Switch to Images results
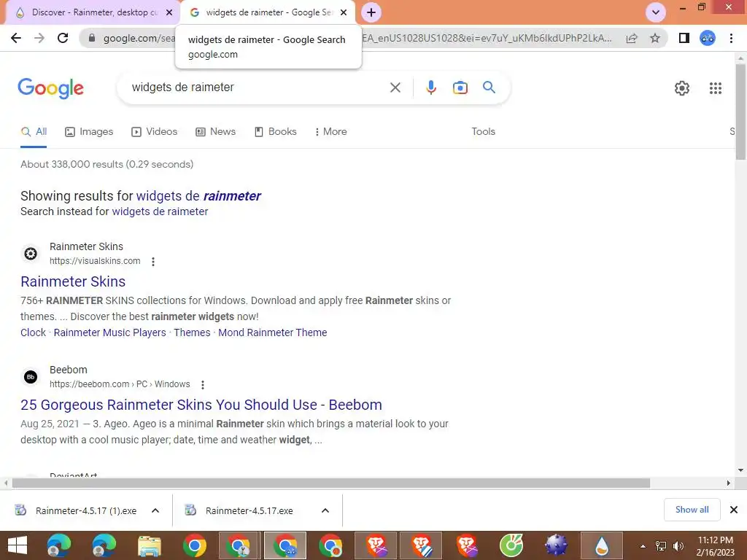The image size is (747, 560). [x=89, y=132]
